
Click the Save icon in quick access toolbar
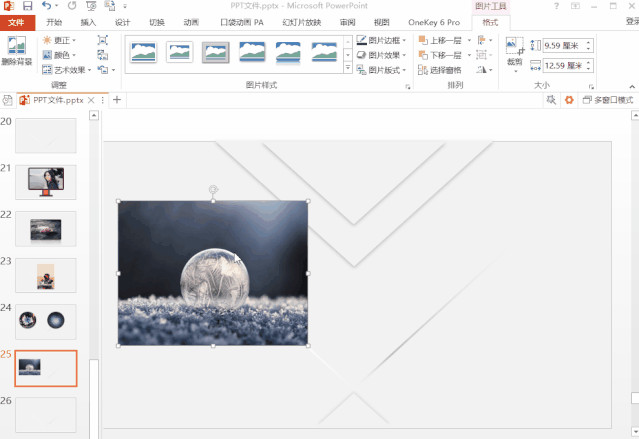click(27, 6)
